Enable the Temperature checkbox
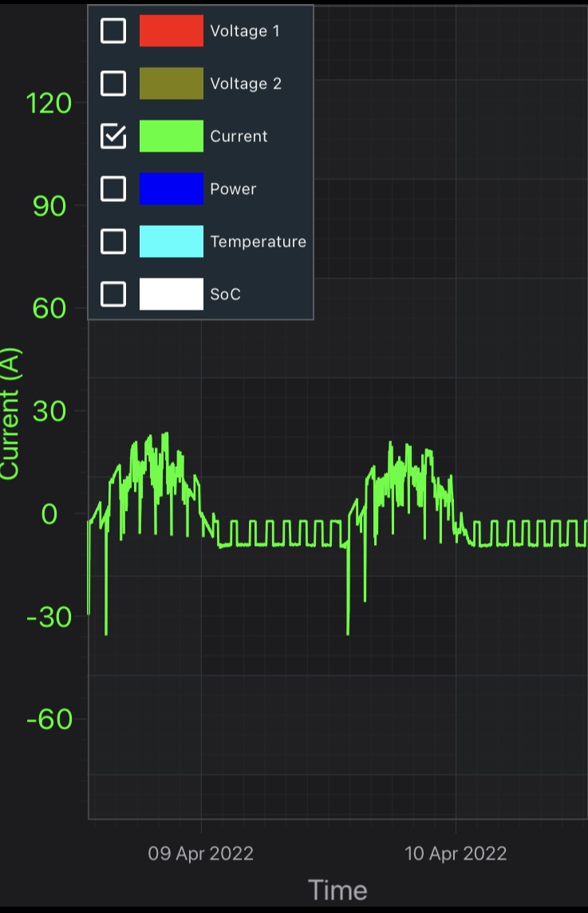This screenshot has height=913, width=588. 113,241
